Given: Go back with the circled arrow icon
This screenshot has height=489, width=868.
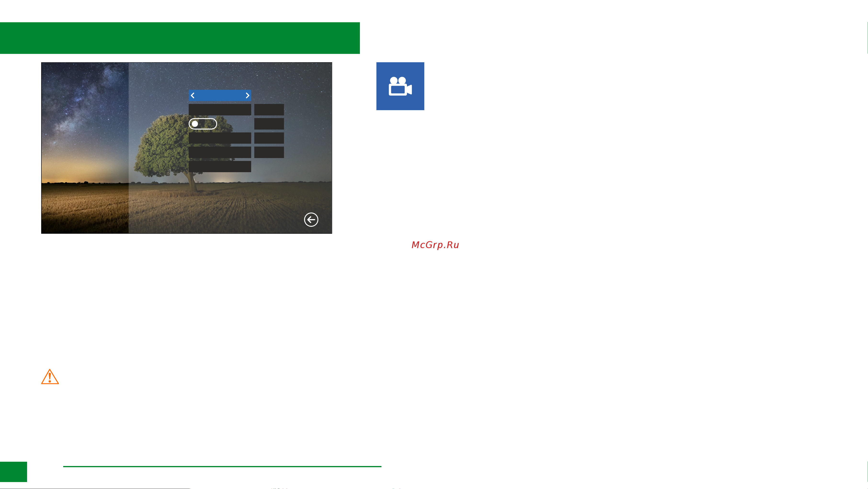Looking at the screenshot, I should pyautogui.click(x=311, y=220).
